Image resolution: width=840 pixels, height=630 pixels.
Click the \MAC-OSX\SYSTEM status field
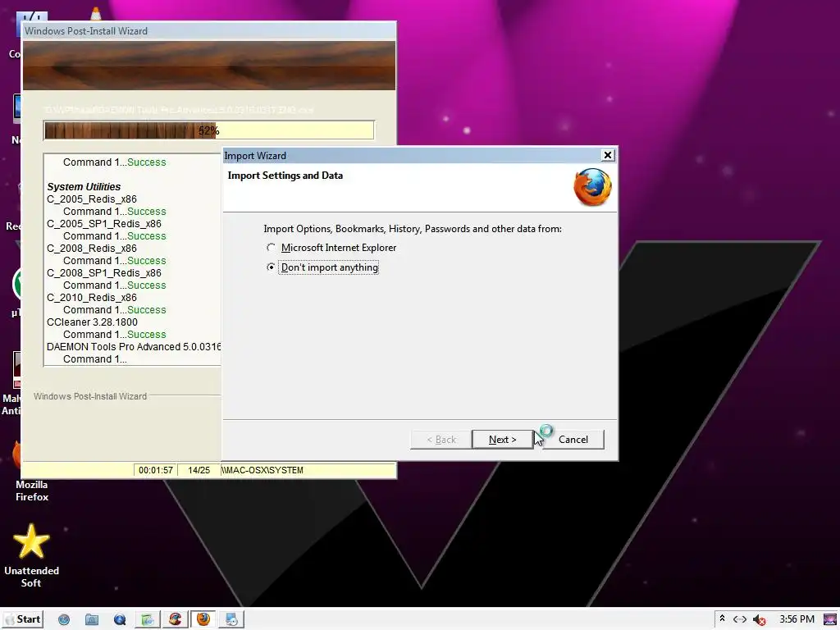tap(308, 470)
